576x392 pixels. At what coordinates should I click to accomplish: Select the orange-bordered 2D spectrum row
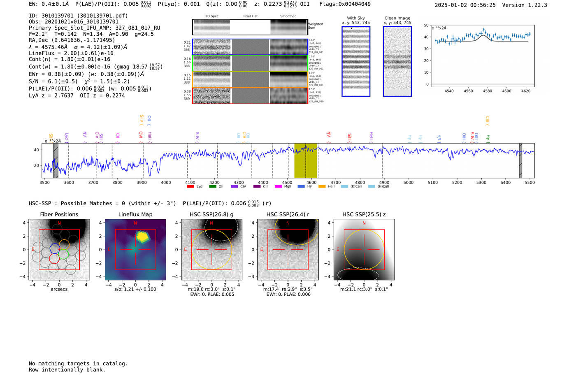pos(250,79)
